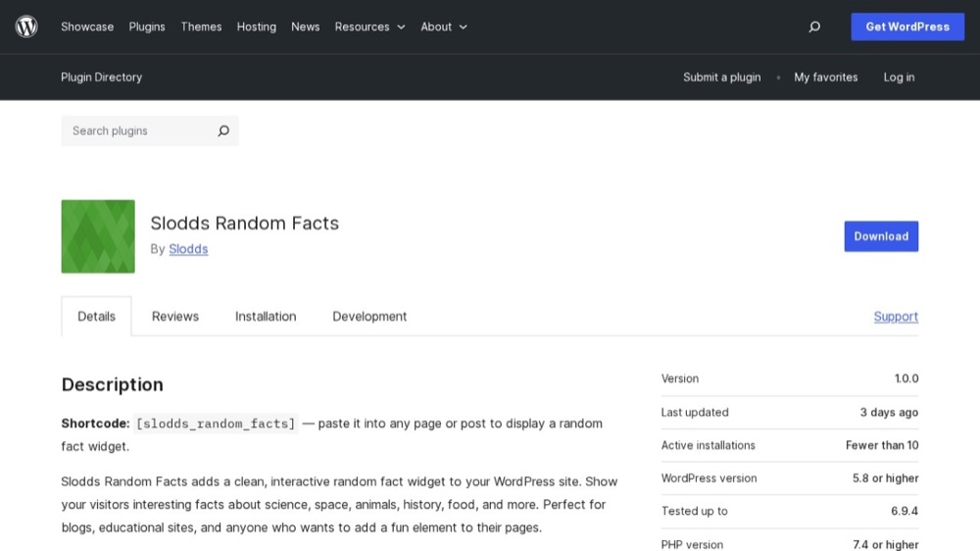
Task: Open My favorites link
Action: coord(825,76)
